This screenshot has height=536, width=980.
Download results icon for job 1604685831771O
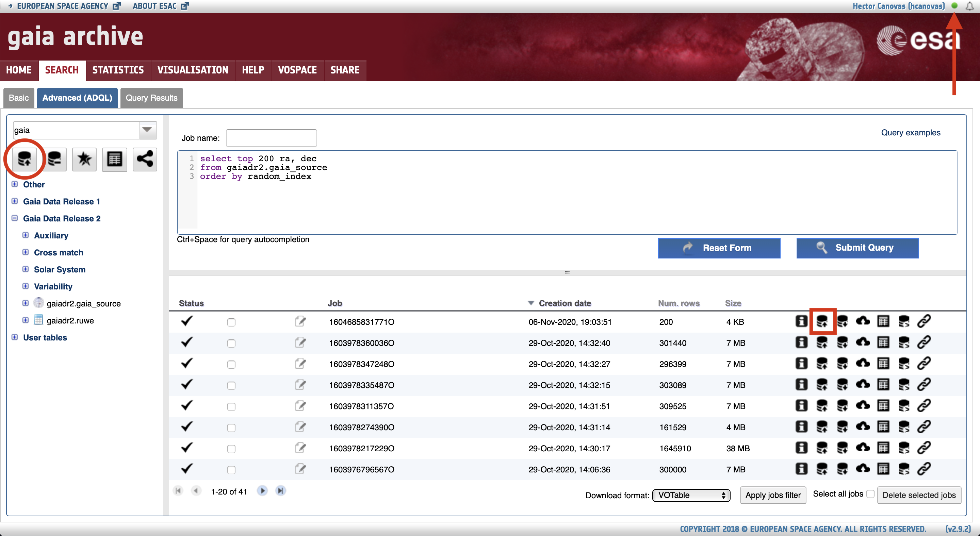point(842,321)
